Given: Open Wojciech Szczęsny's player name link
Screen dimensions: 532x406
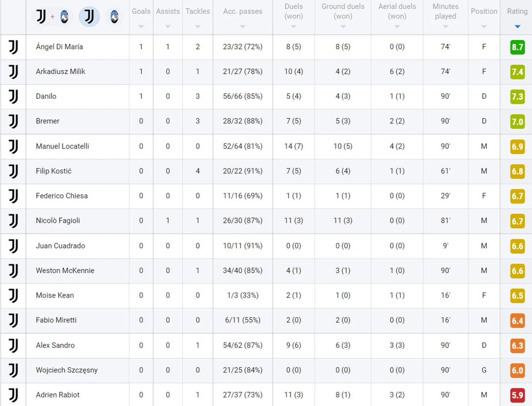Looking at the screenshot, I should [67, 370].
